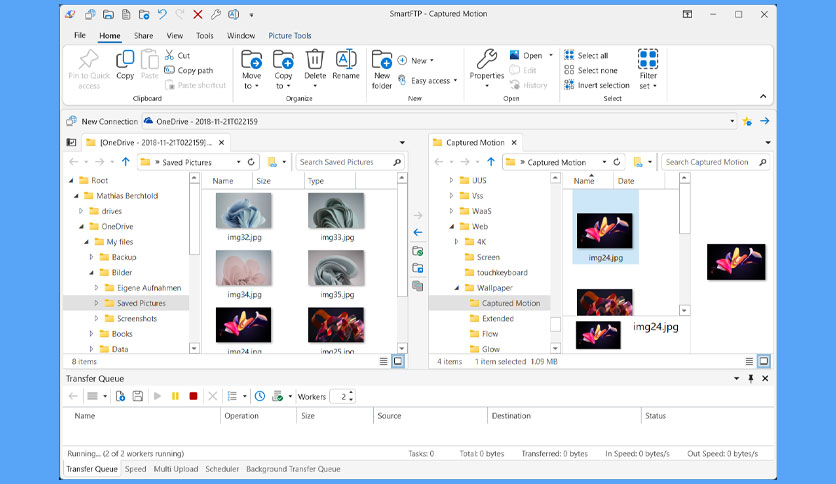This screenshot has width=836, height=484.
Task: Click transfer left blue arrow between panes
Action: pyautogui.click(x=418, y=232)
